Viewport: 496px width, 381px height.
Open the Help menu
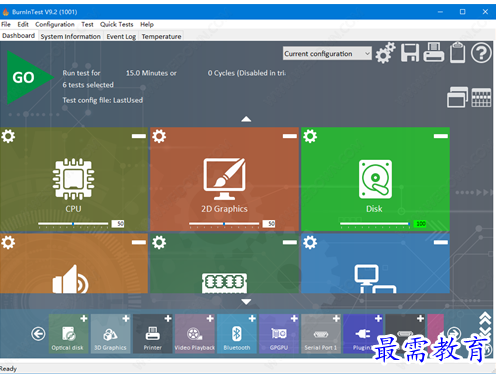pos(147,24)
